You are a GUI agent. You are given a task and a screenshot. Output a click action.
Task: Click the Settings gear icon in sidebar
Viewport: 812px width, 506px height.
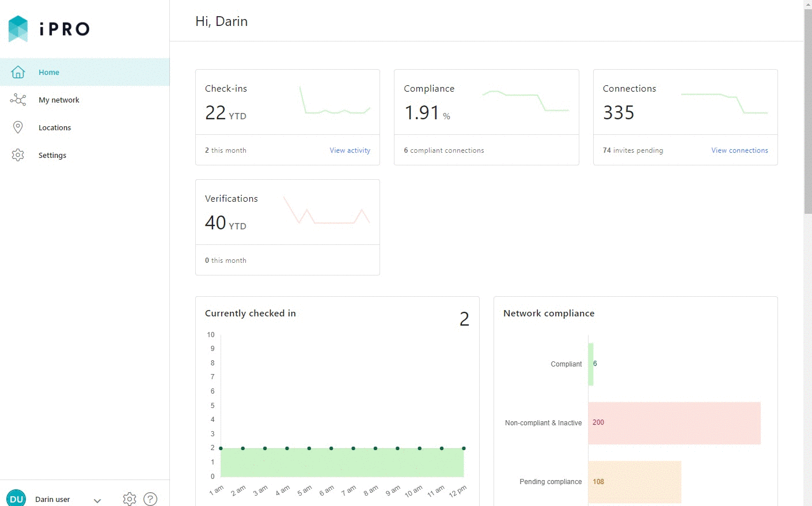tap(18, 155)
